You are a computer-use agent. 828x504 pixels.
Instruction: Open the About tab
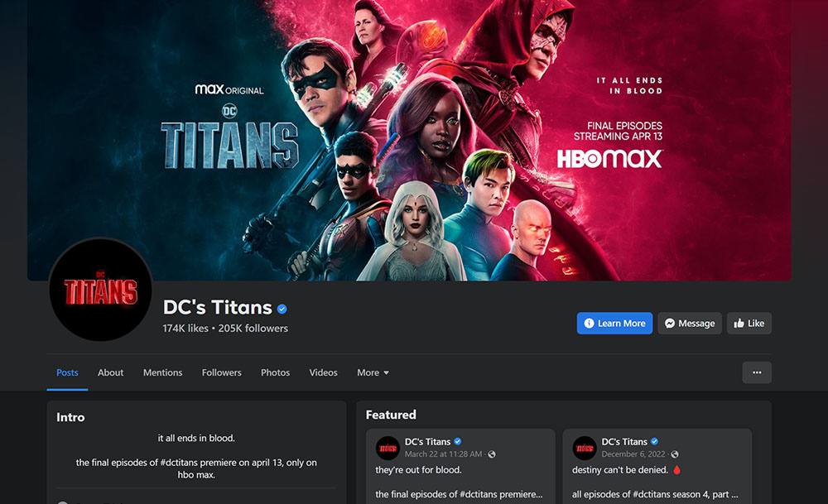(110, 372)
